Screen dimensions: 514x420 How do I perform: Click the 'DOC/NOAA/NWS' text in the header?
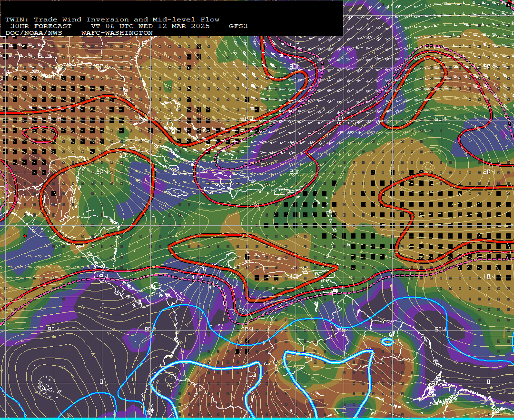(34, 33)
